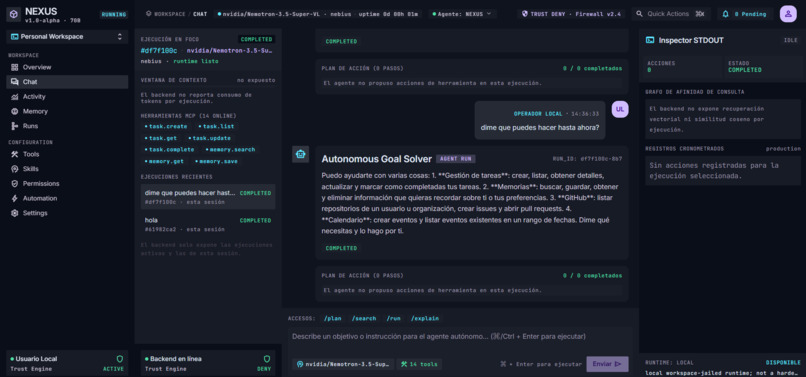Click the Inspector STDOUT terminal icon
This screenshot has height=377, width=806.
pyautogui.click(x=650, y=40)
